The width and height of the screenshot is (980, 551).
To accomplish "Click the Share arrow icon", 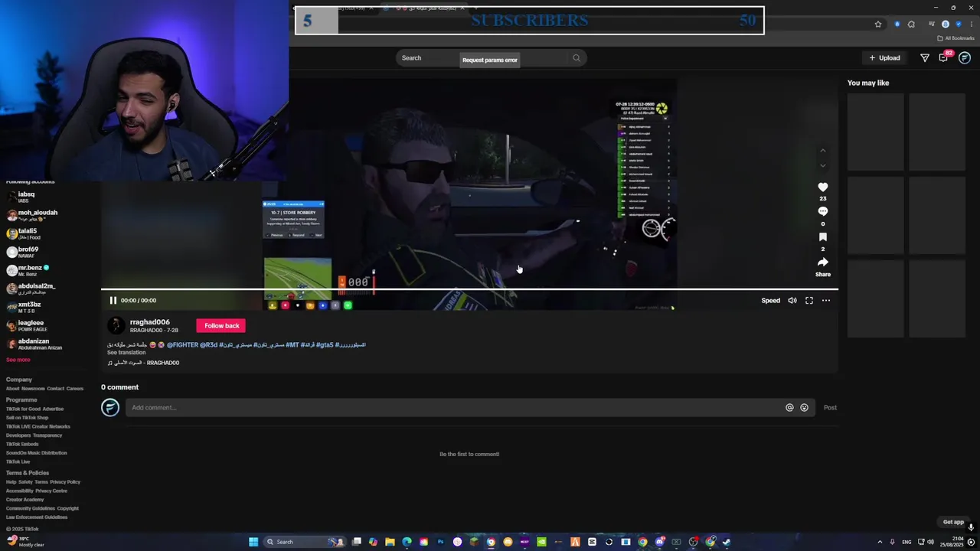I will (823, 262).
